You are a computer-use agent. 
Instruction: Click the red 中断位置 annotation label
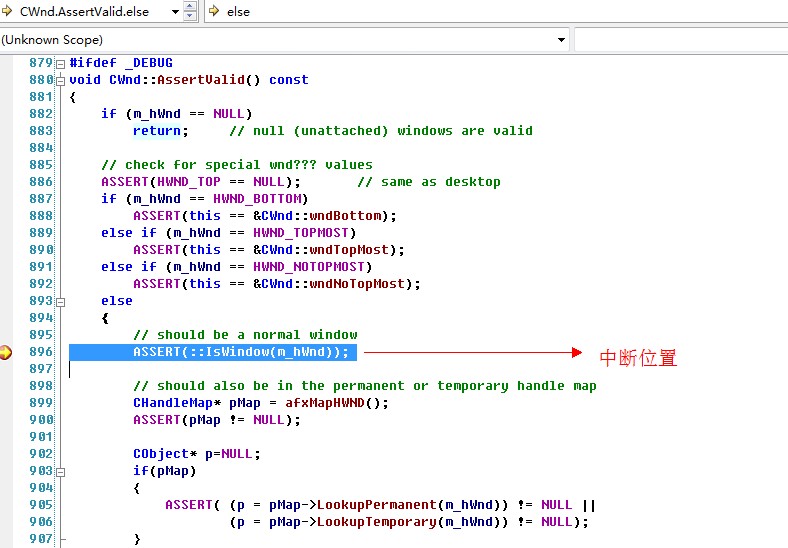(x=637, y=357)
